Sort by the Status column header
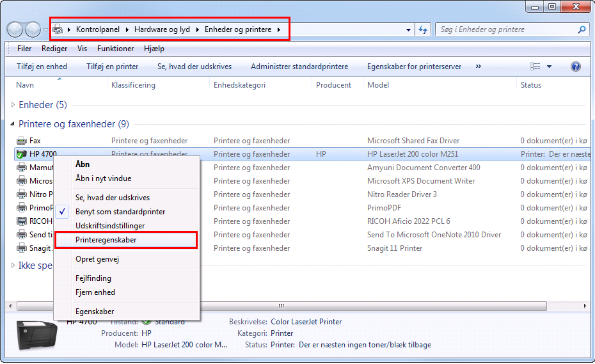 point(531,85)
